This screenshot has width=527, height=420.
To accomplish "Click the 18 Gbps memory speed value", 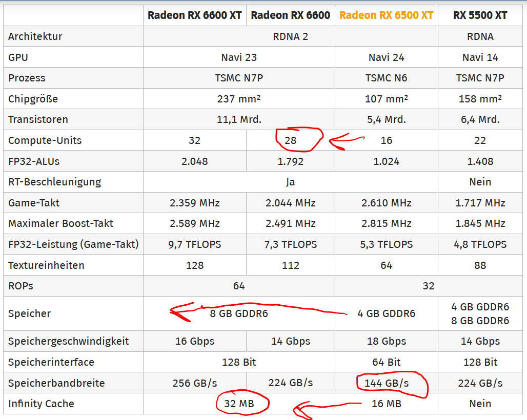I will [386, 342].
